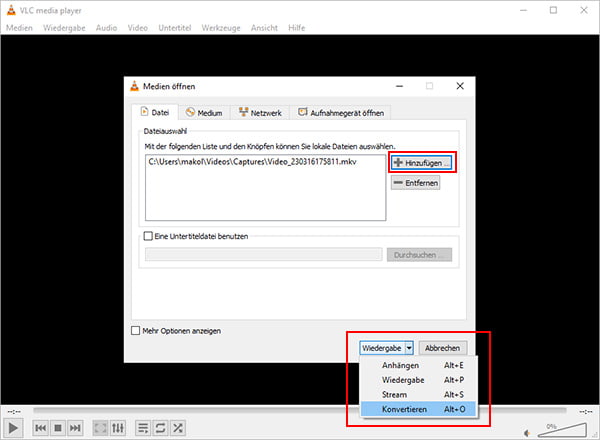Viewport: 600px width, 440px height.
Task: Toggle fullscreen video icon
Action: 100,428
